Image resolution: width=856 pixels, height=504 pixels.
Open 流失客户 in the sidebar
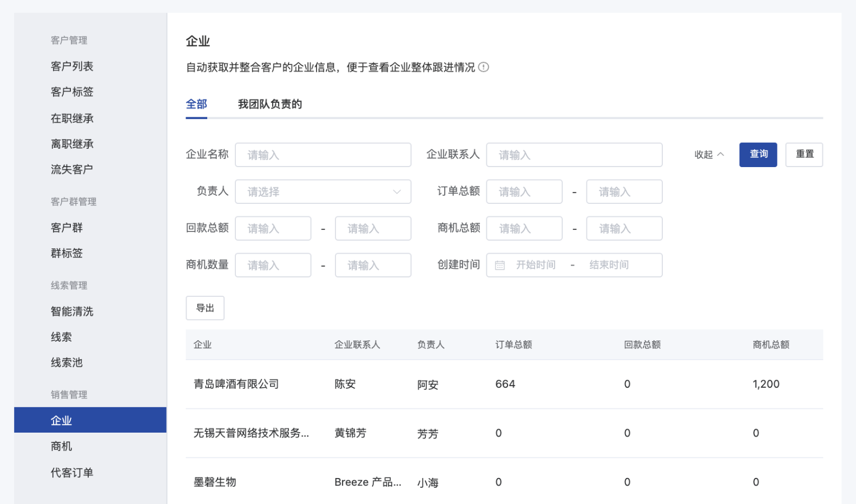[x=72, y=169]
